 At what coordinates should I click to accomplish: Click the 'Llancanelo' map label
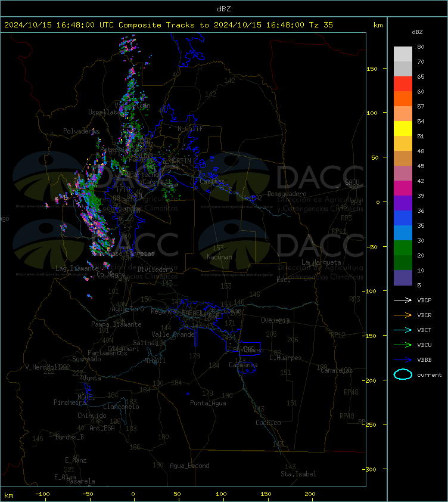121,407
